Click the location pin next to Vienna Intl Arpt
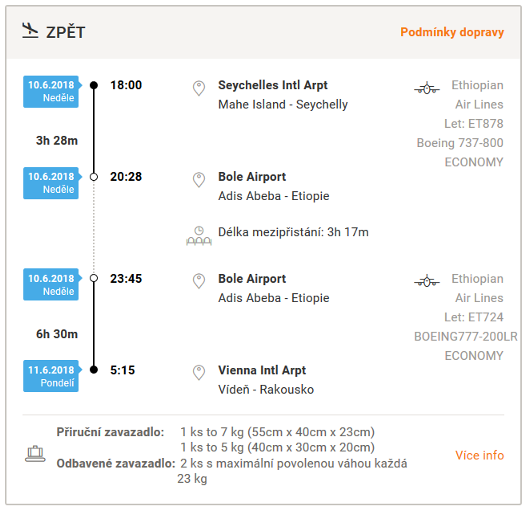Image resolution: width=525 pixels, height=508 pixels. click(199, 373)
